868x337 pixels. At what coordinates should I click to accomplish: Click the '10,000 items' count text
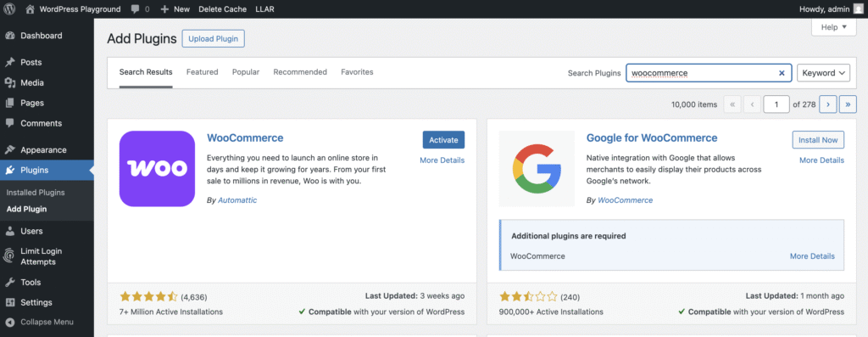coord(694,104)
